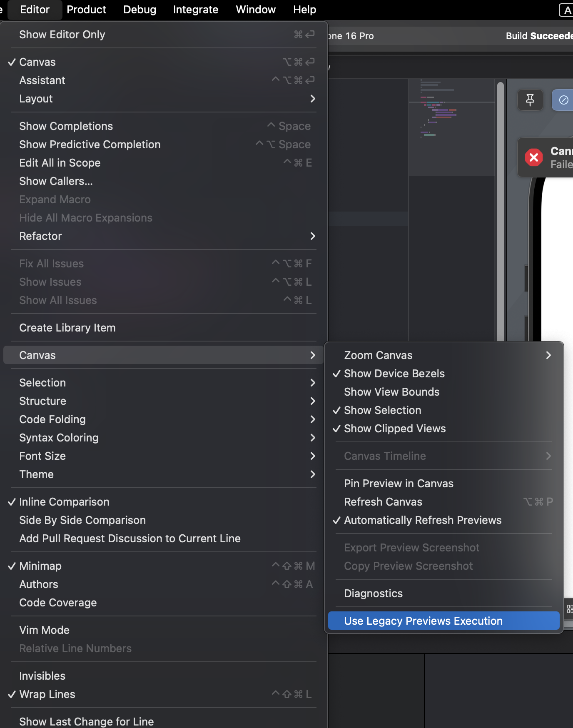Screen dimensions: 573x728
Task: Toggle Wrap Lines option
Action: (x=163, y=694)
